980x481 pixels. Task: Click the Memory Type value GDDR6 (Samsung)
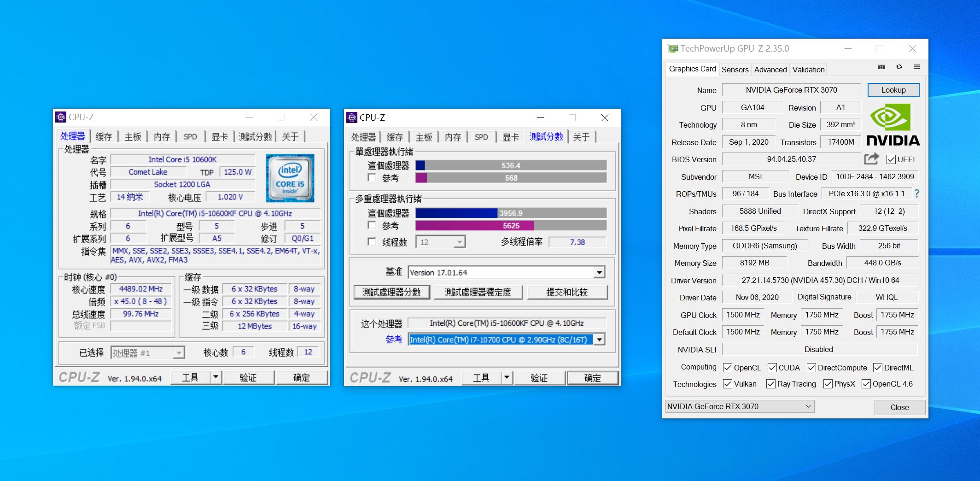point(764,246)
